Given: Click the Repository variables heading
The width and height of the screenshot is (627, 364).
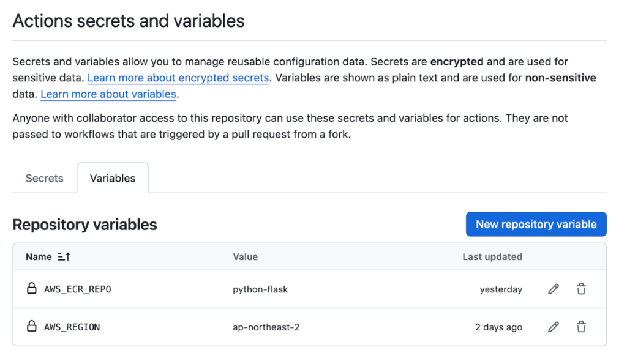Looking at the screenshot, I should coord(84,225).
